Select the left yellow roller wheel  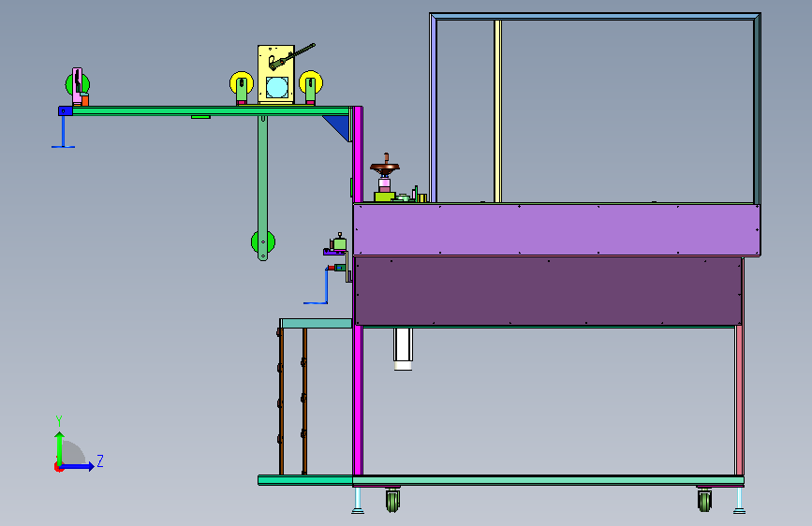(242, 83)
